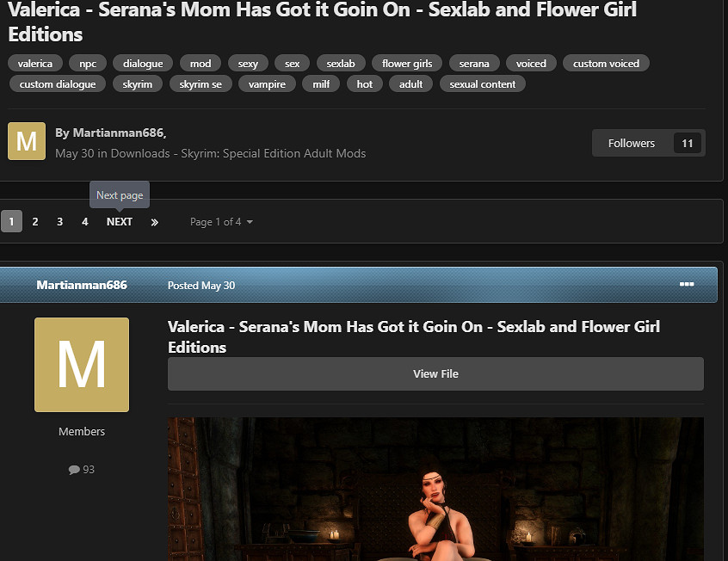Viewport: 728px width, 561px height.
Task: Select the 'skyrim se' tag
Action: 201,84
